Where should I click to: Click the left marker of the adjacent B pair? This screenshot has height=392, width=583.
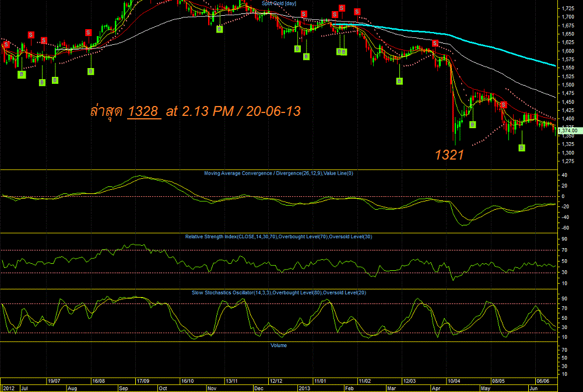[x=339, y=52]
